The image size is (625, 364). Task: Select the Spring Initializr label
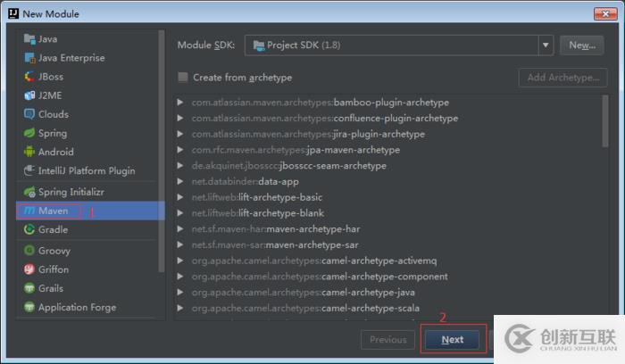[x=71, y=192]
